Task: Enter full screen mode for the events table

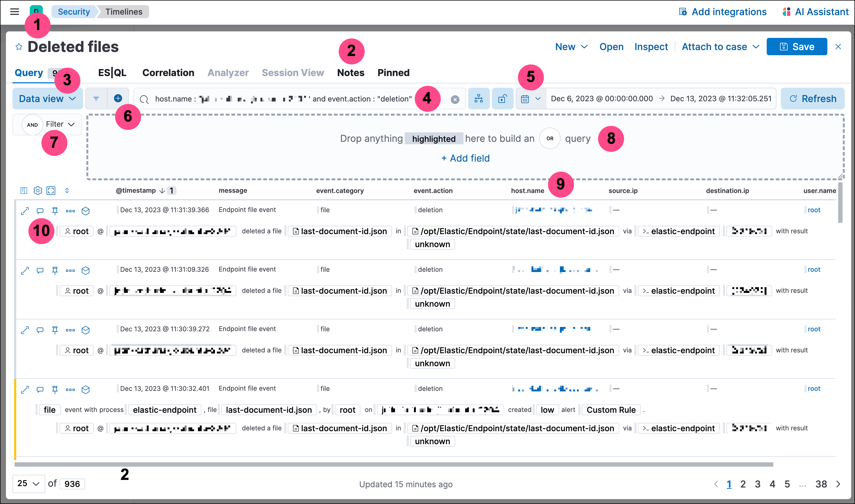Action: (x=51, y=190)
